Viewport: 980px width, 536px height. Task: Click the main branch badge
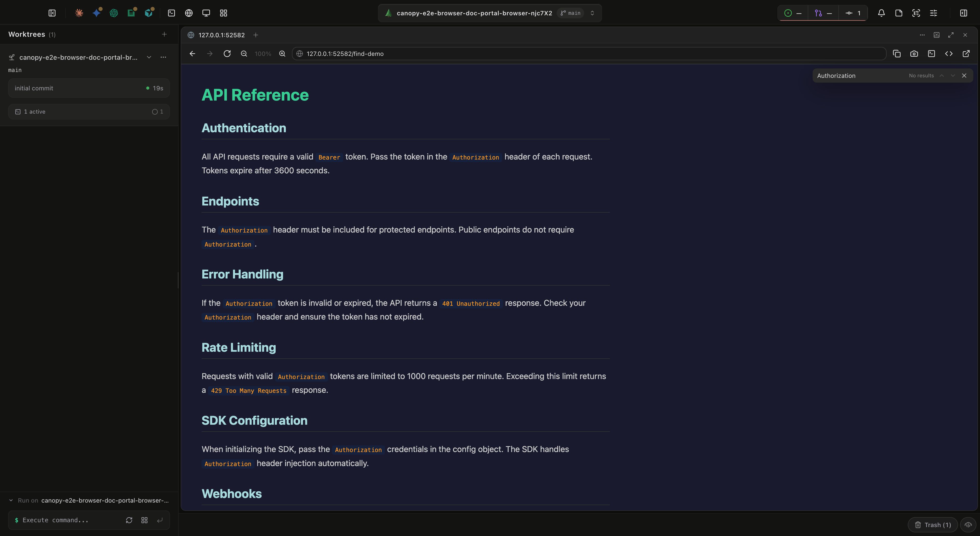(x=570, y=13)
